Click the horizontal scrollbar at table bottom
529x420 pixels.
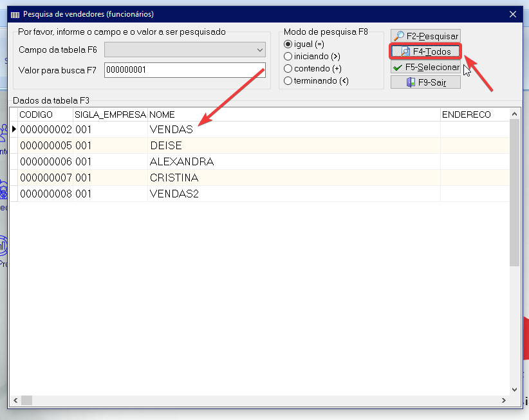[x=257, y=401]
